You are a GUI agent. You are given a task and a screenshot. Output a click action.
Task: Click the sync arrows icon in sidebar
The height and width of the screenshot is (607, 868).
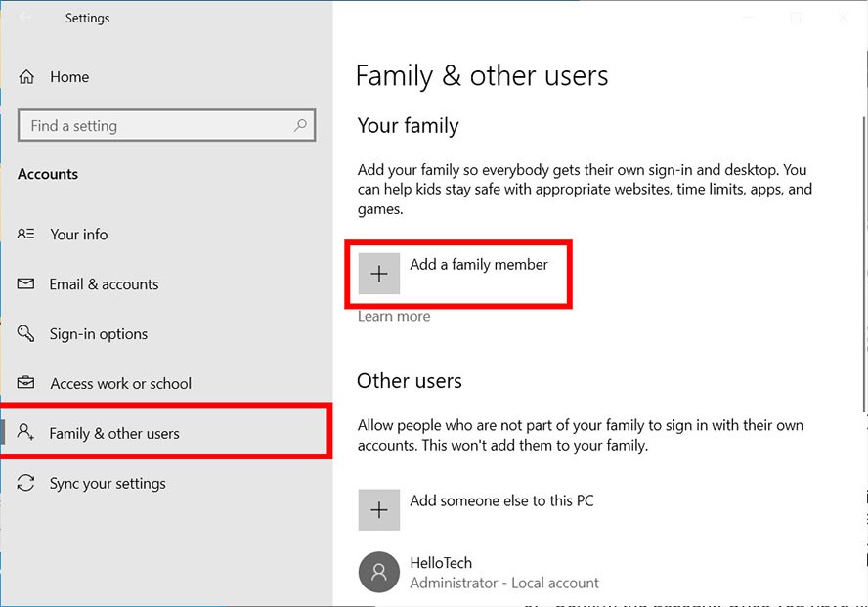[x=26, y=484]
